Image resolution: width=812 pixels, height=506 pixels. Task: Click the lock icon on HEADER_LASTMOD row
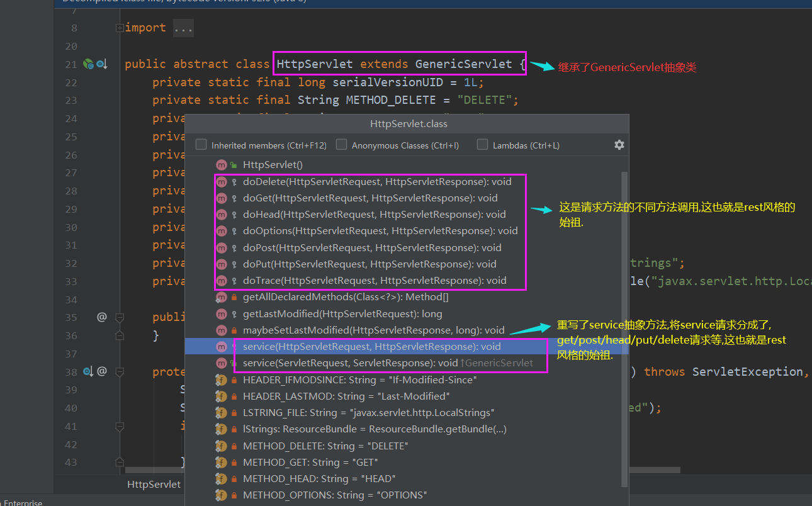pyautogui.click(x=234, y=396)
